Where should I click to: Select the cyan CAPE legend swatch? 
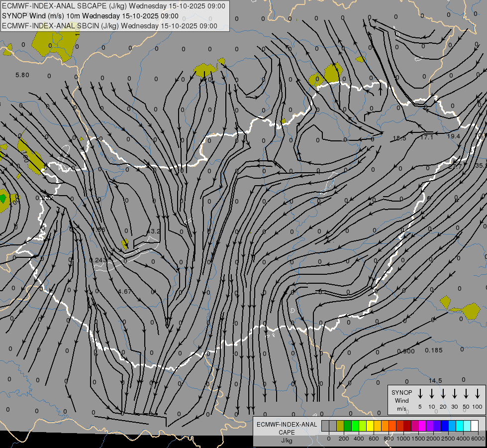(460, 426)
